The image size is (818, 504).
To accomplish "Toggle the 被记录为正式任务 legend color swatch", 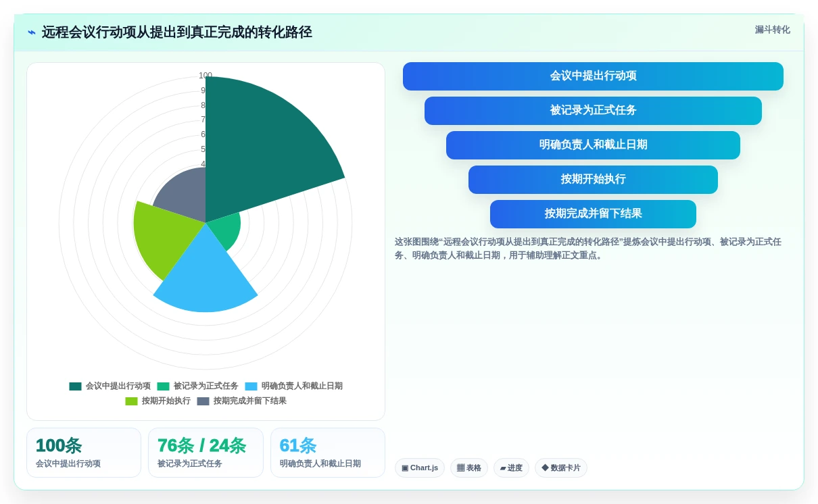I will [163, 386].
